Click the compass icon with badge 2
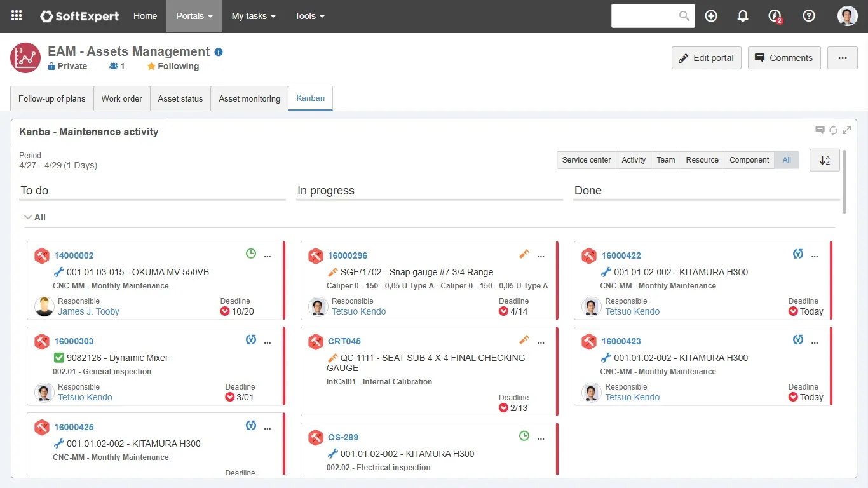Viewport: 868px width, 488px height. pyautogui.click(x=774, y=16)
